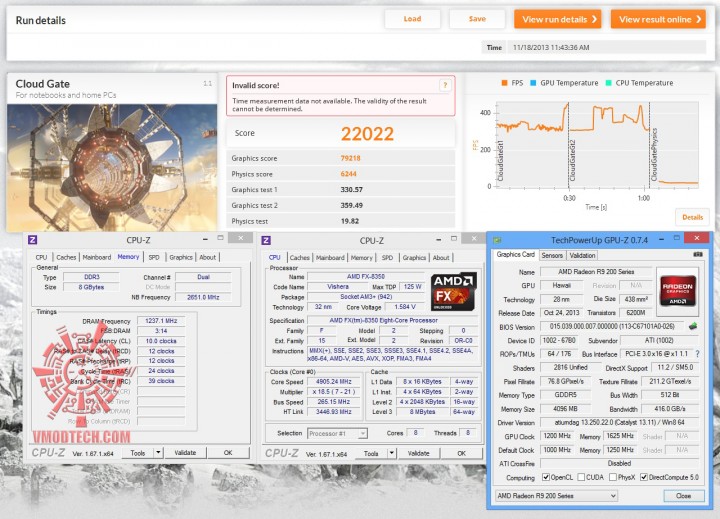Click the Details button below the FPS graph

click(692, 217)
